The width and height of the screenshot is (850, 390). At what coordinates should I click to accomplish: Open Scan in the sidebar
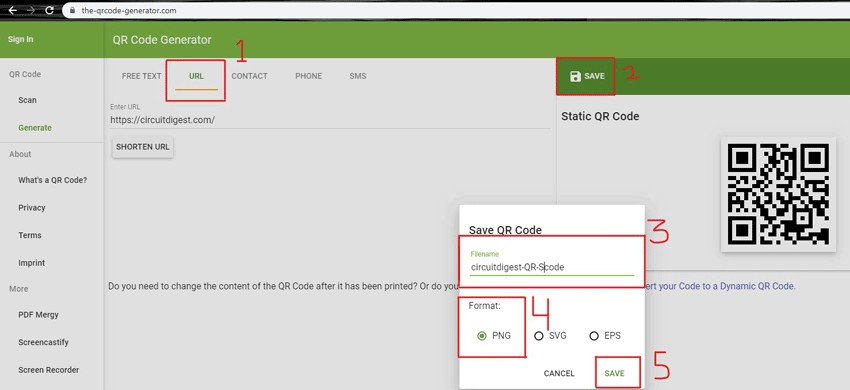click(x=28, y=100)
